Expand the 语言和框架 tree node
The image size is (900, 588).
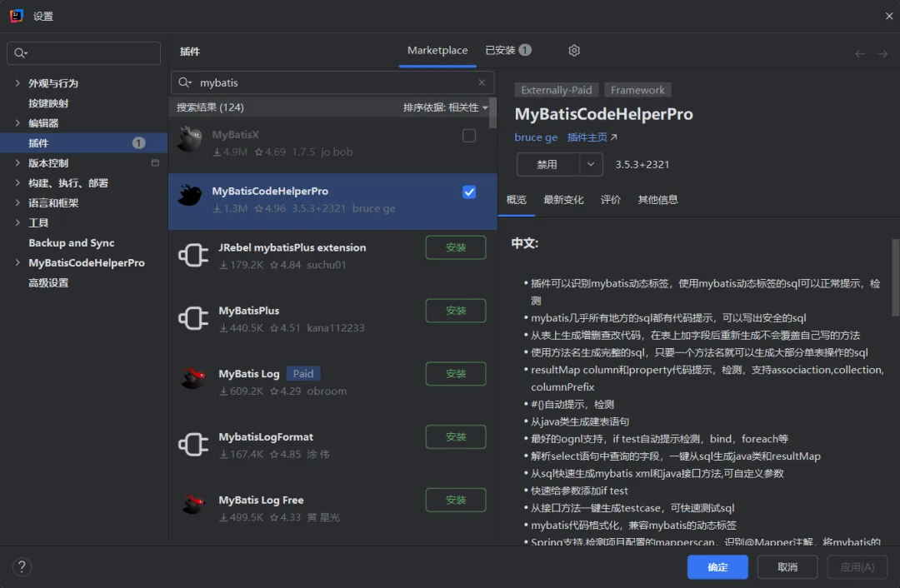tap(17, 202)
